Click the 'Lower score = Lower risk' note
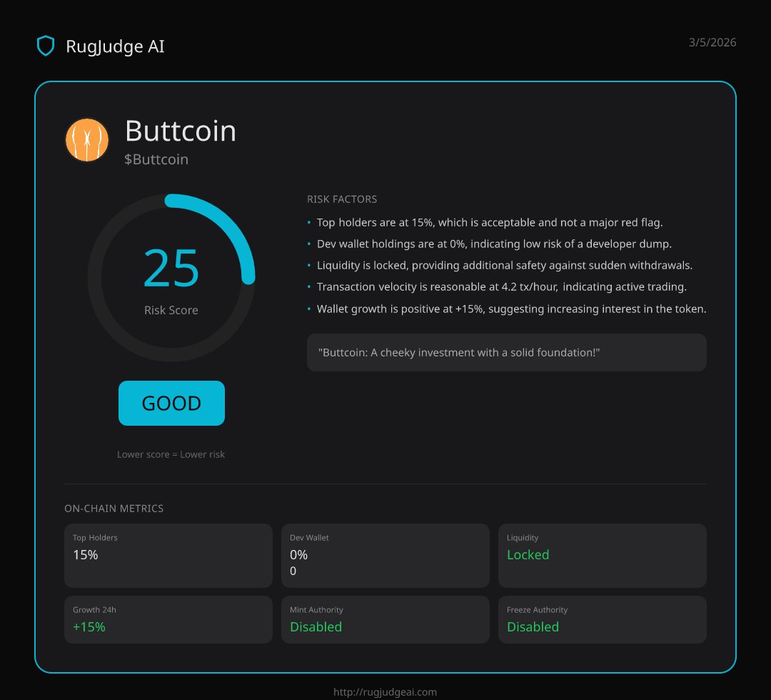 pyautogui.click(x=171, y=454)
